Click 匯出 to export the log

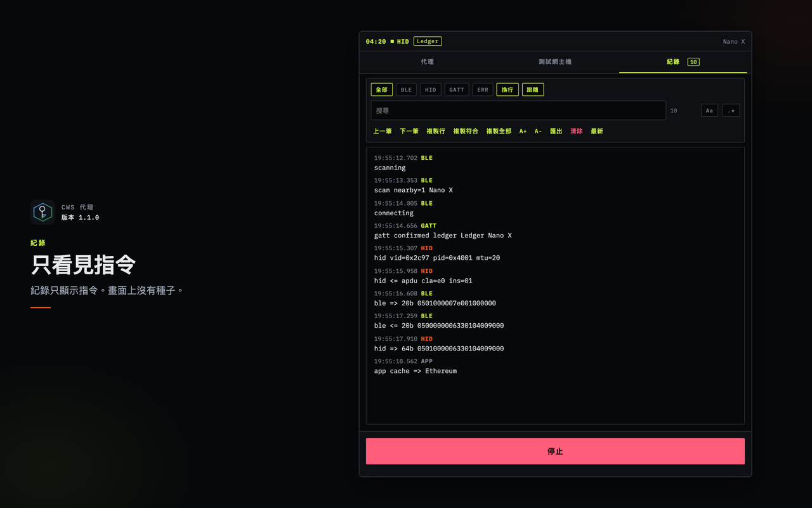(556, 131)
